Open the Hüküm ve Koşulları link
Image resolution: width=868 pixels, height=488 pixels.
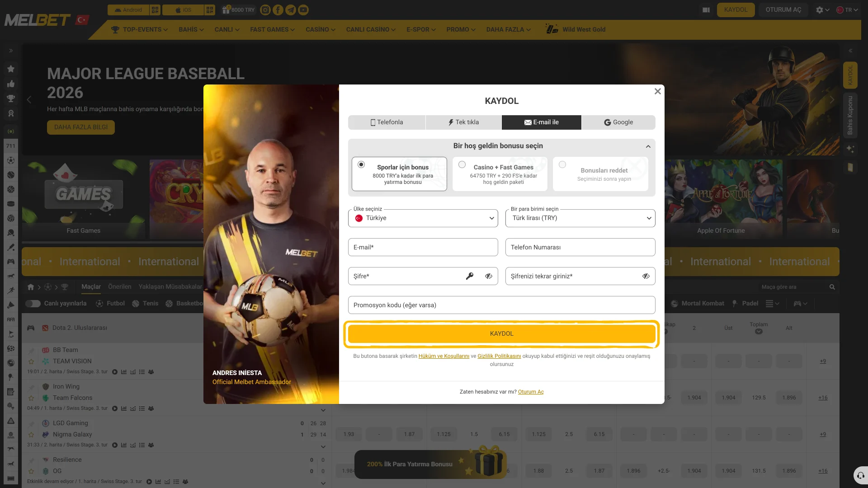coord(444,357)
